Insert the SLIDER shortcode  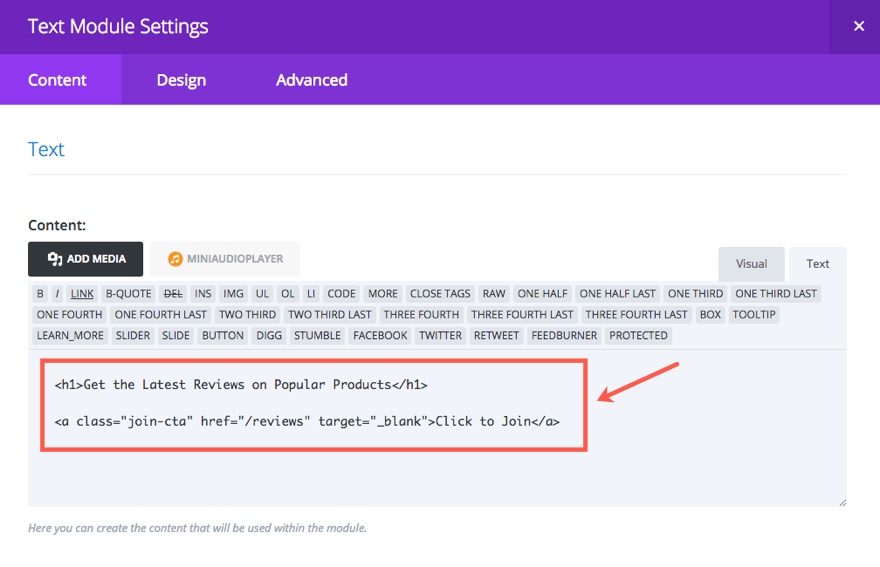(x=133, y=336)
